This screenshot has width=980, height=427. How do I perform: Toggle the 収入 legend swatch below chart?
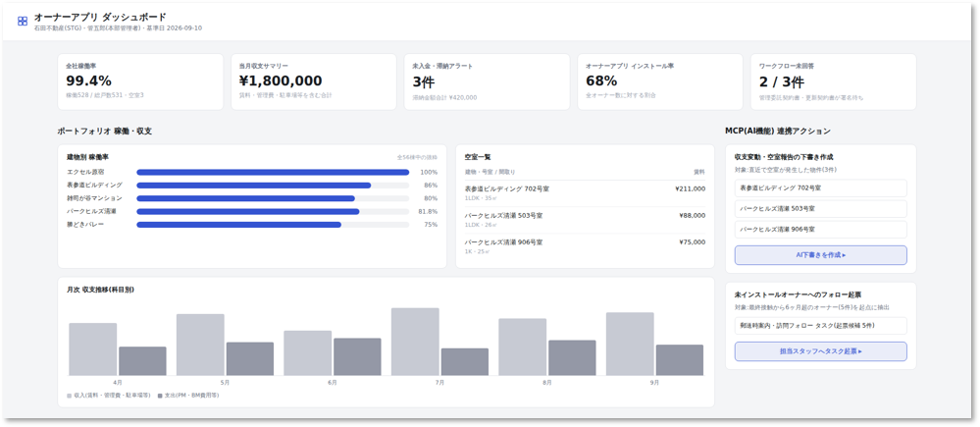tap(70, 396)
